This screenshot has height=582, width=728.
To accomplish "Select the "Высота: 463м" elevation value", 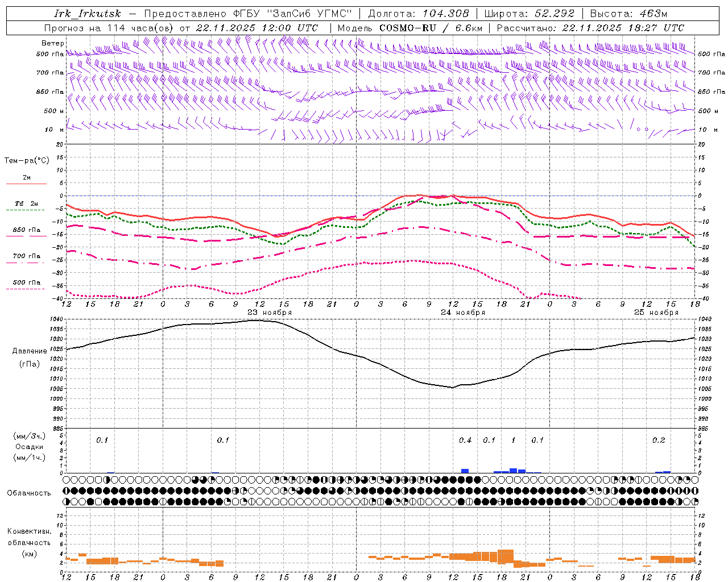I will point(628,14).
